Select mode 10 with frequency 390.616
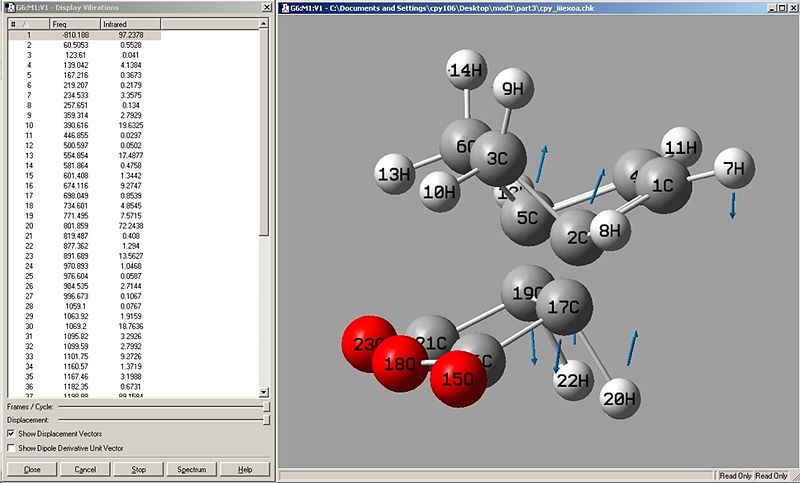This screenshot has width=800, height=483. 84,125
